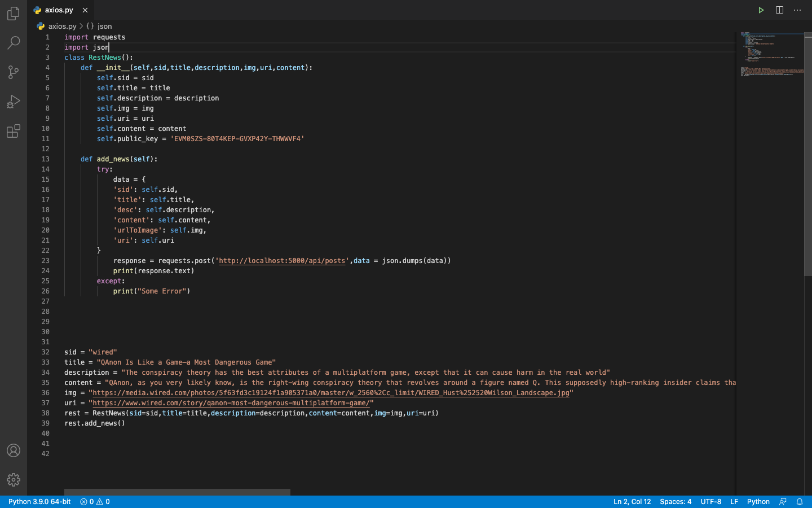Select the axios.py editor tab
Viewport: 812px width, 508px height.
[x=60, y=10]
